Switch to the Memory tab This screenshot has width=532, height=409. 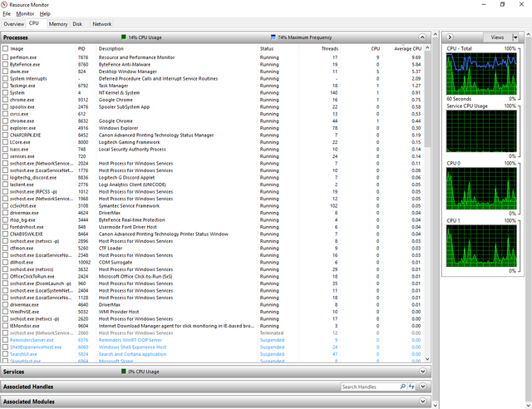click(58, 24)
